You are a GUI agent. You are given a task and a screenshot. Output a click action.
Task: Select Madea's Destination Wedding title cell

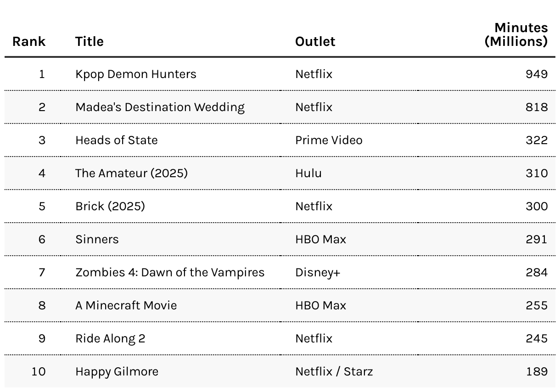(x=160, y=107)
